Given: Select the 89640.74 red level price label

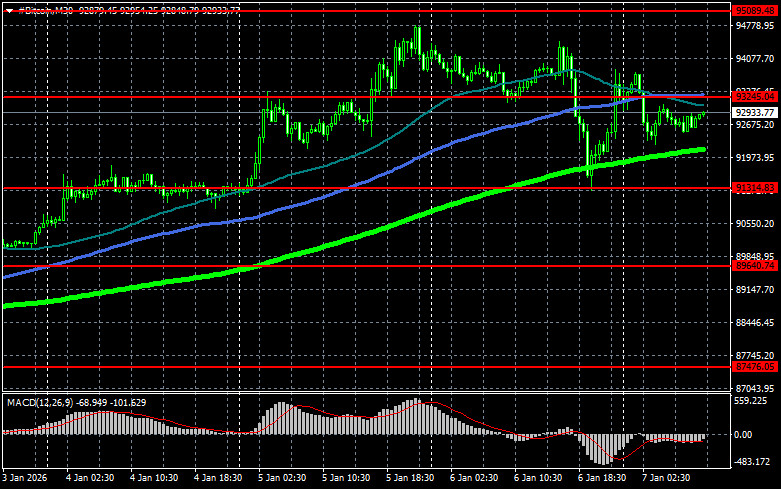Looking at the screenshot, I should point(755,266).
